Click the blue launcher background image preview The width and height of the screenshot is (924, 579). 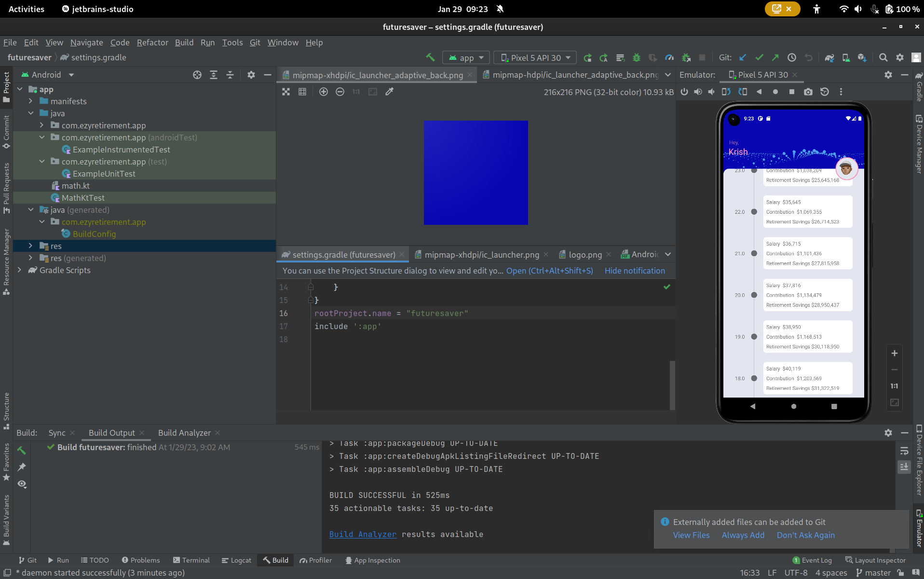[x=476, y=173]
